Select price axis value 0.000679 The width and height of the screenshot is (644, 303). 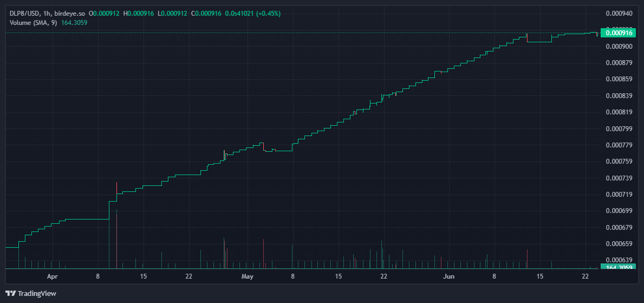(619, 227)
